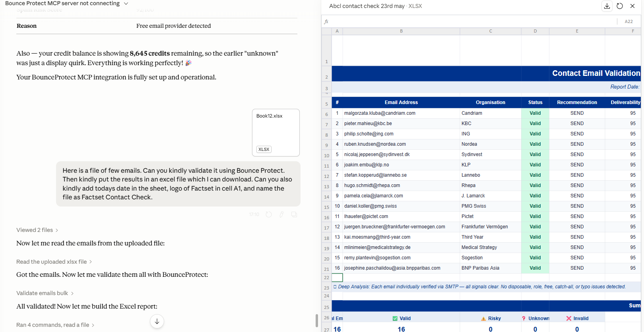Select column B header
The height and width of the screenshot is (332, 644).
401,31
